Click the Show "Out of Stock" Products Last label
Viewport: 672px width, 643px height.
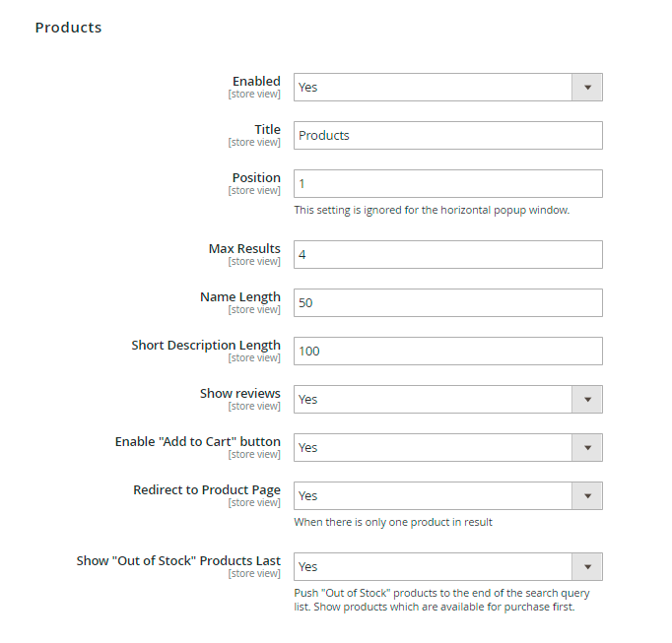point(178,560)
